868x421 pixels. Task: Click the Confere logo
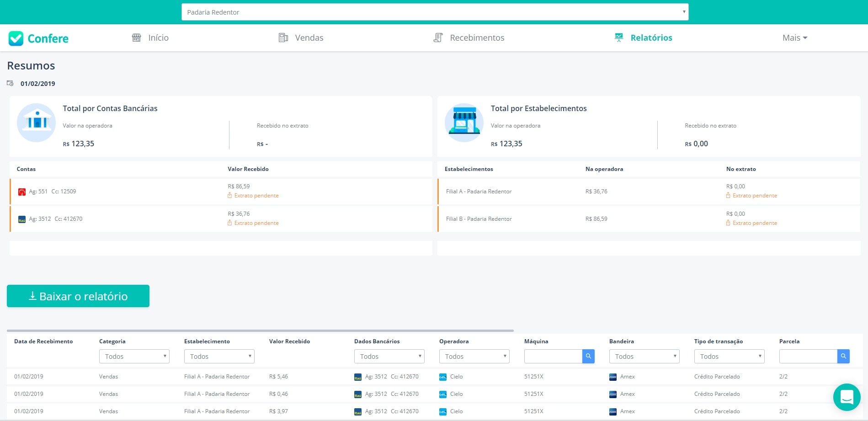click(x=38, y=38)
